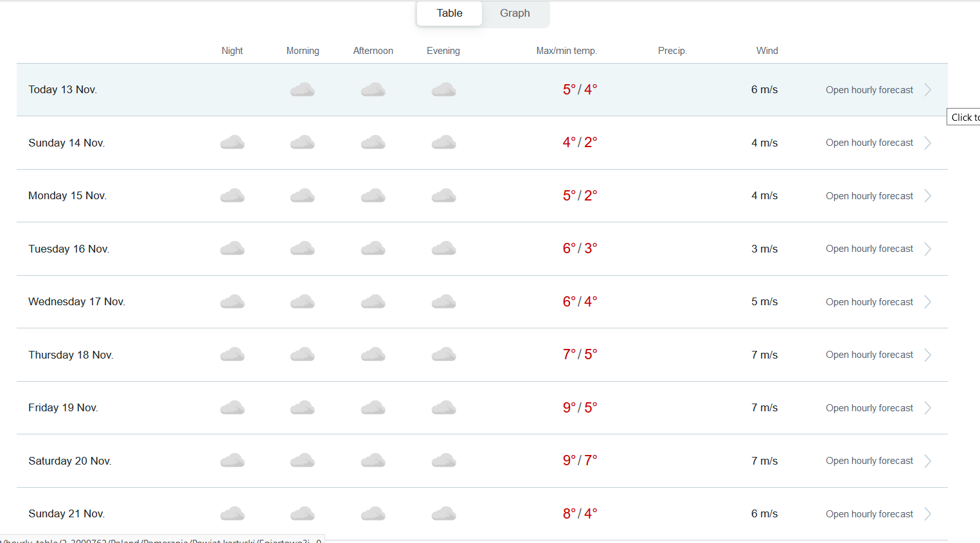Click the Tuesday 16 Nov. date label
Image resolution: width=980 pixels, height=543 pixels.
[x=69, y=249]
